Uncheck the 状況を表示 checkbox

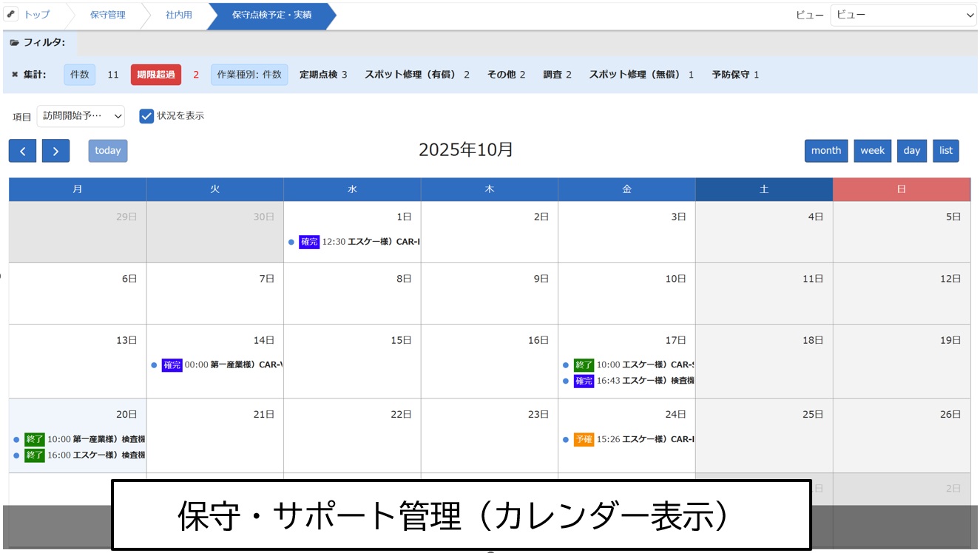pos(146,116)
